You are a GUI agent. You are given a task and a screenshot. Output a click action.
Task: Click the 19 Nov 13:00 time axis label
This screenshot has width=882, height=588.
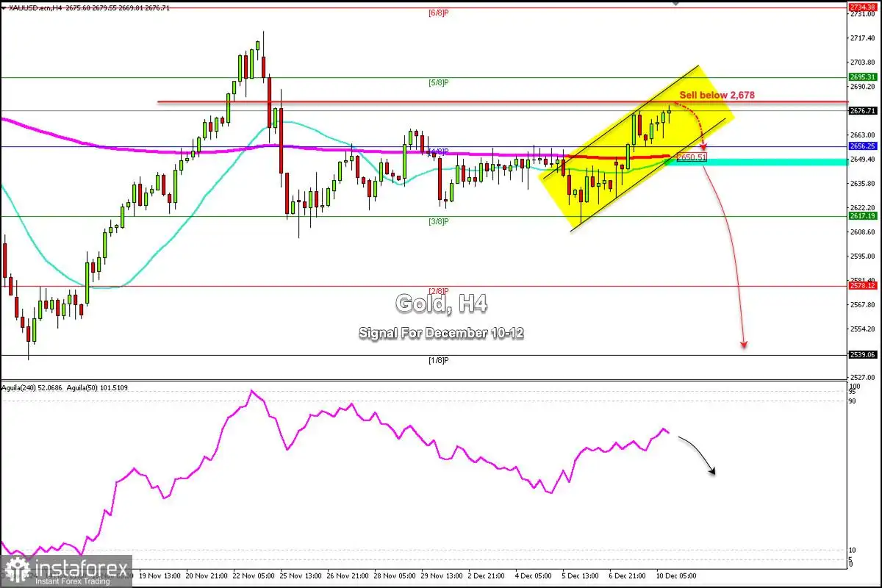(x=159, y=576)
